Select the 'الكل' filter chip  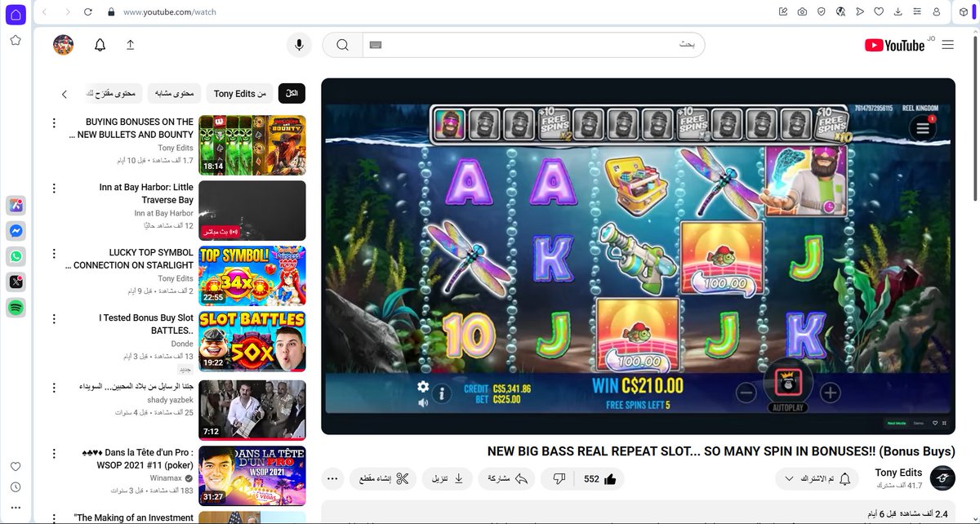pyautogui.click(x=292, y=94)
